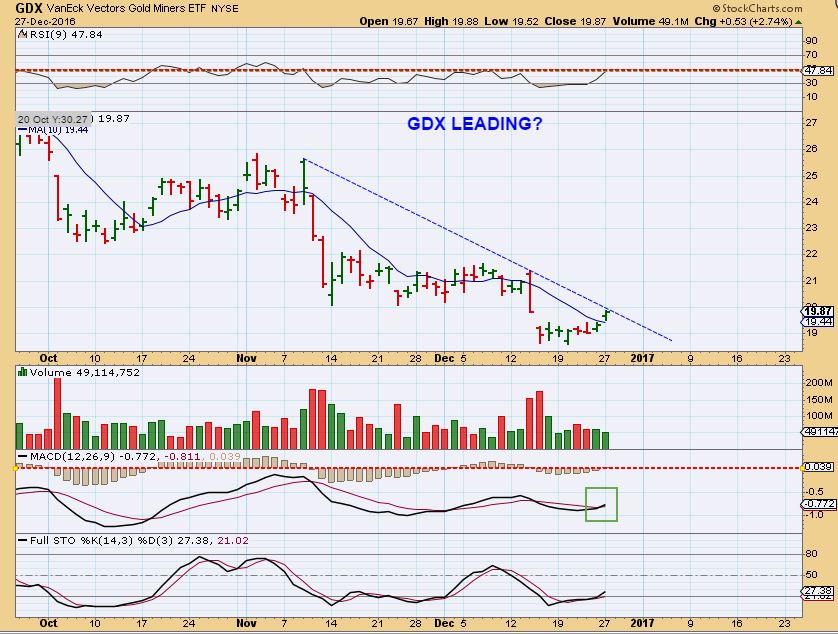This screenshot has width=838, height=634.
Task: Click the Low 19.52 value
Action: pyautogui.click(x=511, y=21)
